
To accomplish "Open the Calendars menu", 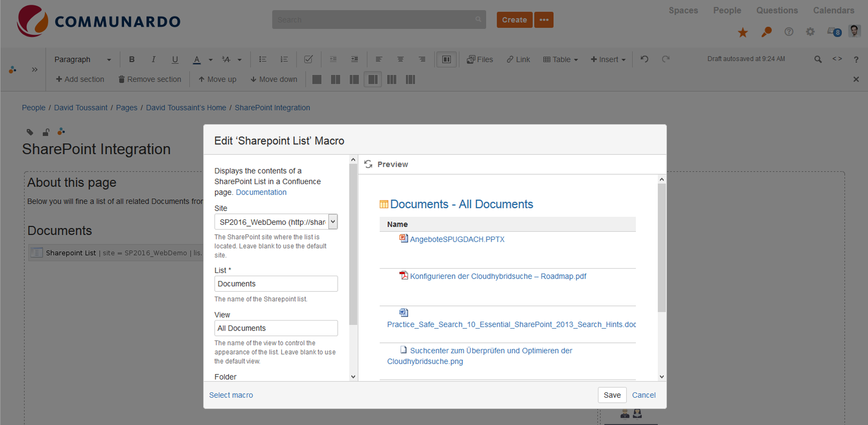I will pyautogui.click(x=833, y=10).
